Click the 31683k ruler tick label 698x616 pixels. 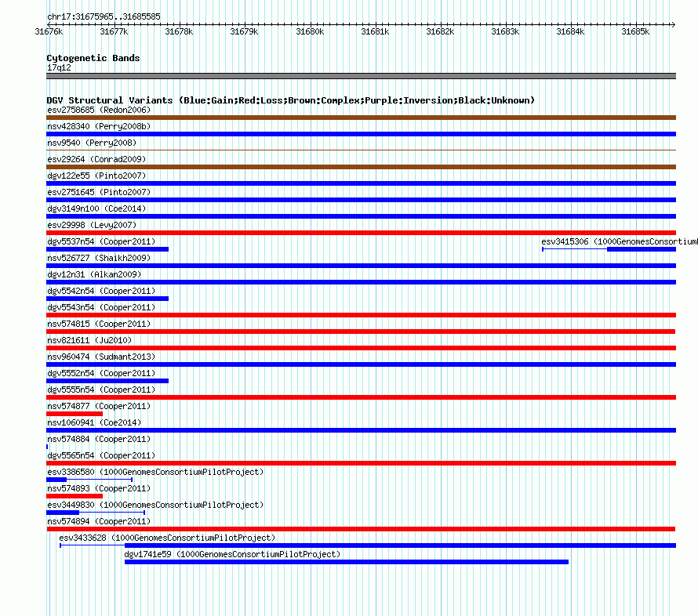[x=505, y=31]
